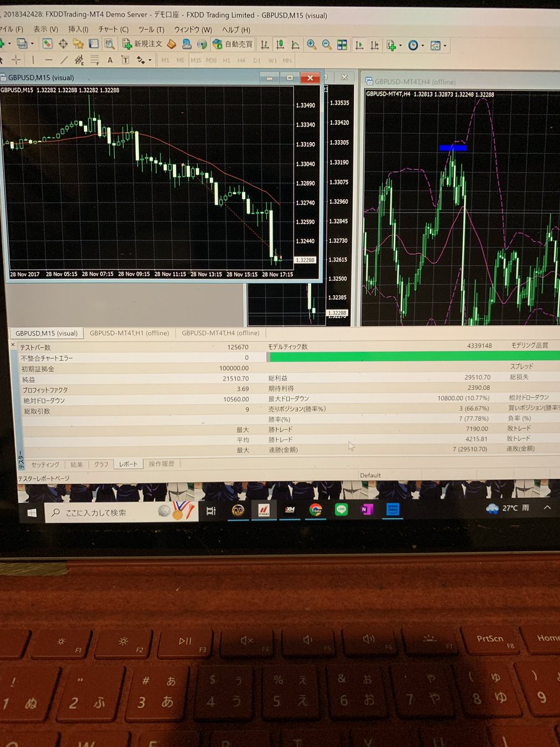Open Chrome from the taskbar
560x747 pixels.
tap(315, 510)
